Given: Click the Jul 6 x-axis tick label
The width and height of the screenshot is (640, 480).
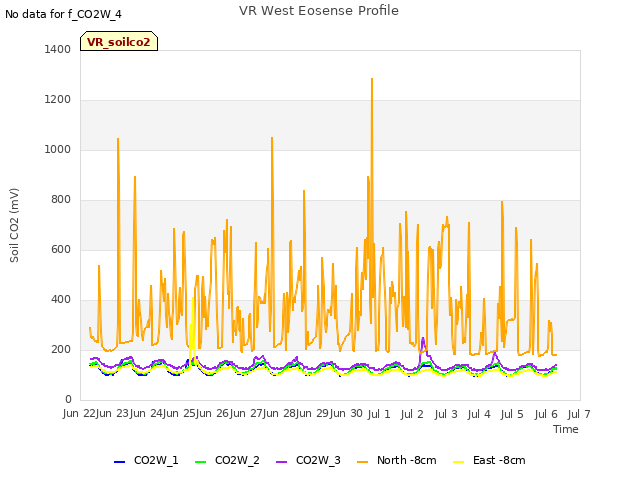Looking at the screenshot, I should click(546, 414).
